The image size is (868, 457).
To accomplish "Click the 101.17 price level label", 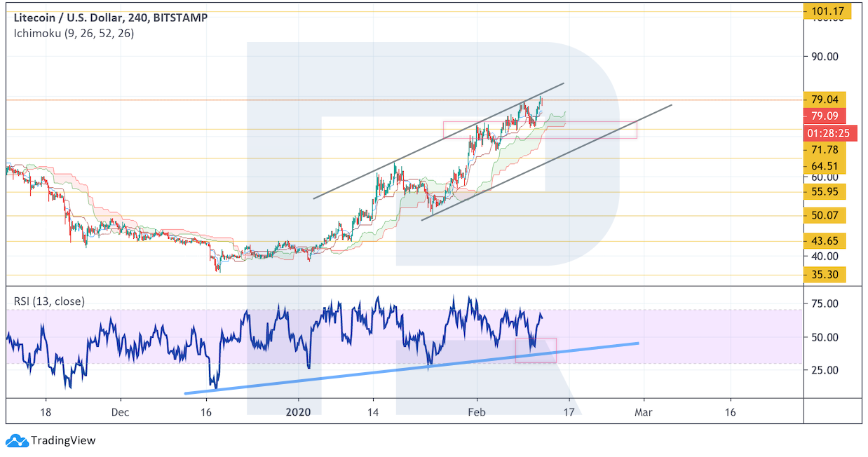I will click(x=826, y=11).
